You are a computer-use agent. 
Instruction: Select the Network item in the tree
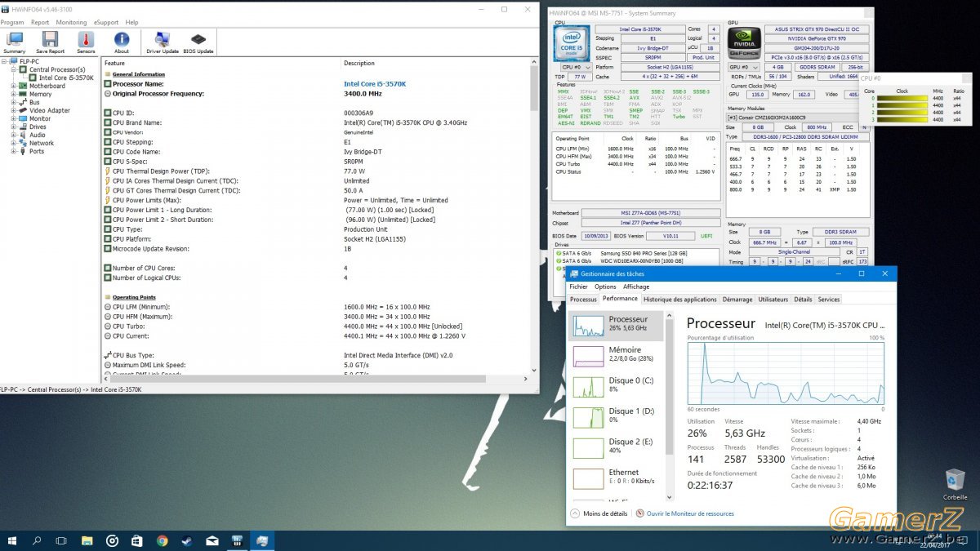(42, 143)
